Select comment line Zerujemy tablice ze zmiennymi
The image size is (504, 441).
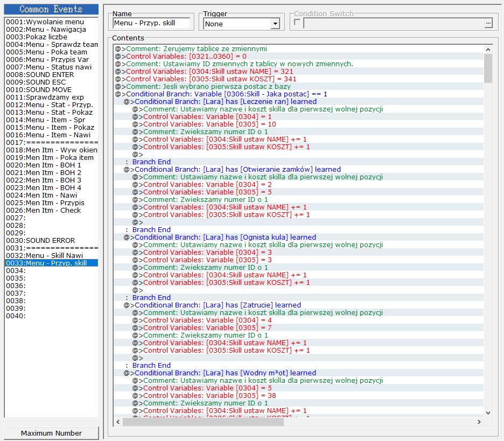[299, 49]
